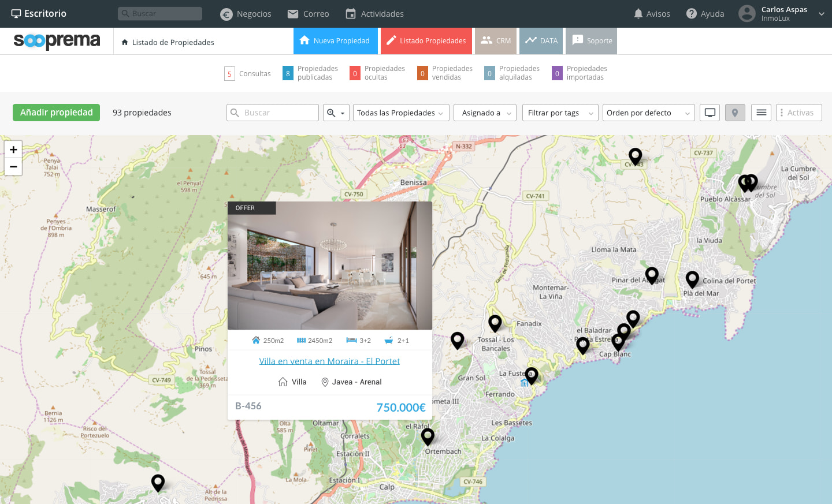Switch to list view with lines icon
This screenshot has height=504, width=832.
point(762,113)
